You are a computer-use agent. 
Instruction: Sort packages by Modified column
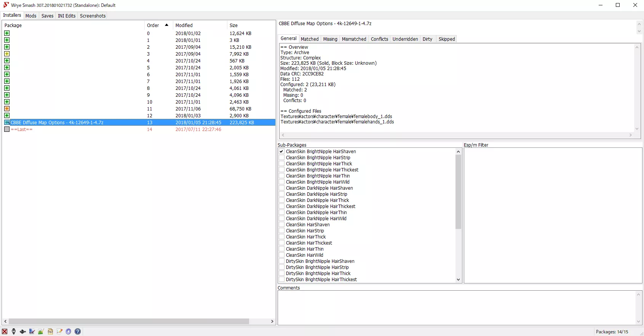tap(200, 25)
